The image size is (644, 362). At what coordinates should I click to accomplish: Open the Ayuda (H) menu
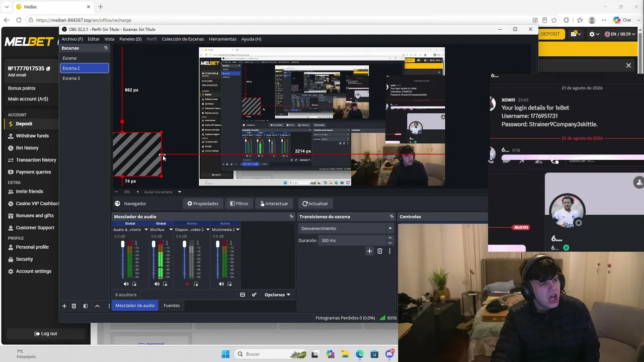[x=251, y=39]
